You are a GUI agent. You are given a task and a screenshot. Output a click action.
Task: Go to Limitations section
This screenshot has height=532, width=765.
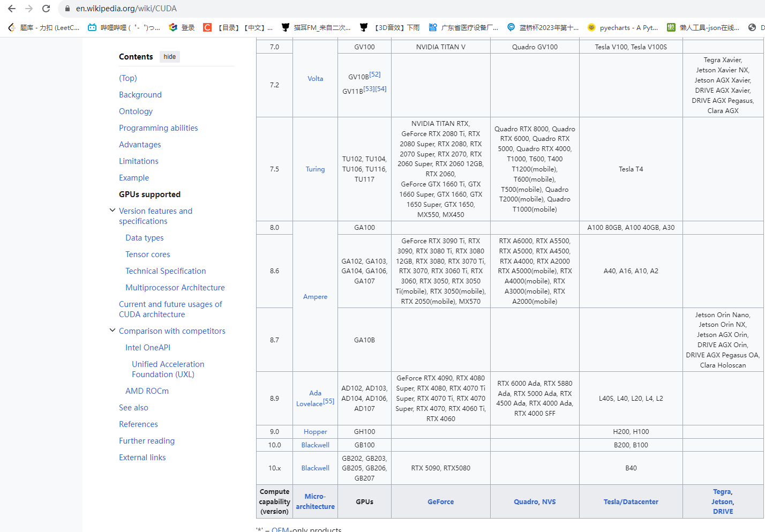pyautogui.click(x=139, y=161)
